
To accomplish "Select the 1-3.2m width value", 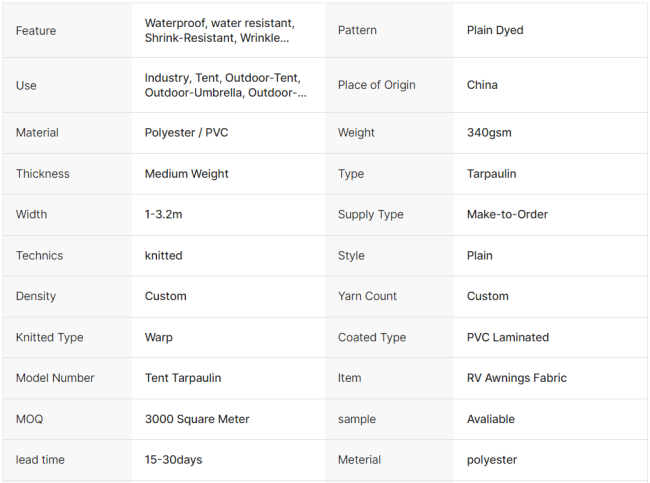I will tap(166, 214).
